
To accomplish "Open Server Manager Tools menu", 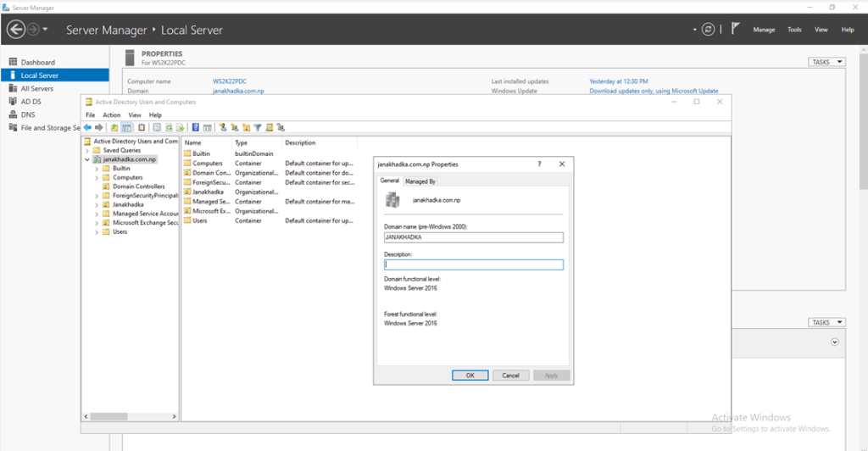I will [x=794, y=30].
